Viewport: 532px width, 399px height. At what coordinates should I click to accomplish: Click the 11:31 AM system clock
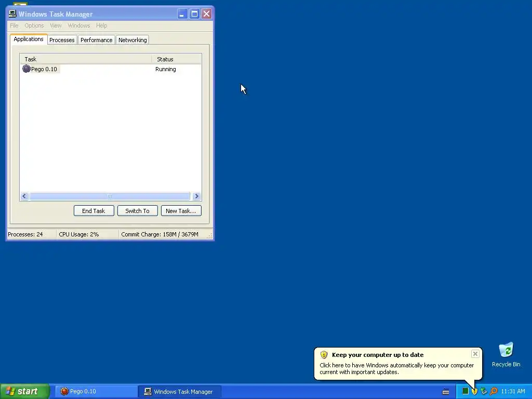513,391
